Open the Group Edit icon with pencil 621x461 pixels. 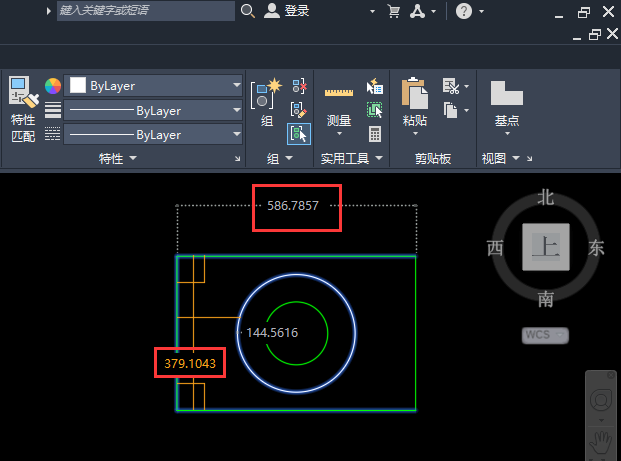point(299,110)
